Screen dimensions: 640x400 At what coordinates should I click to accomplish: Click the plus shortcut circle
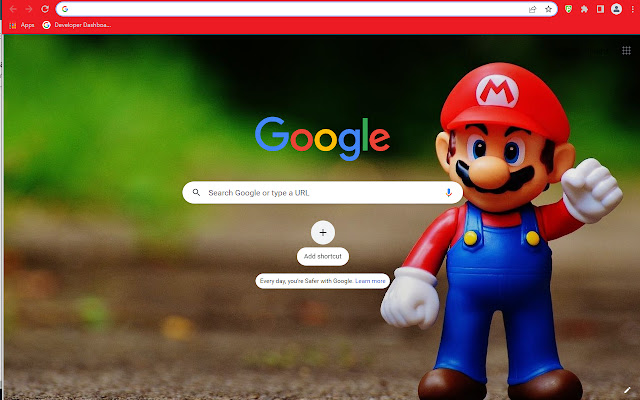click(x=323, y=233)
